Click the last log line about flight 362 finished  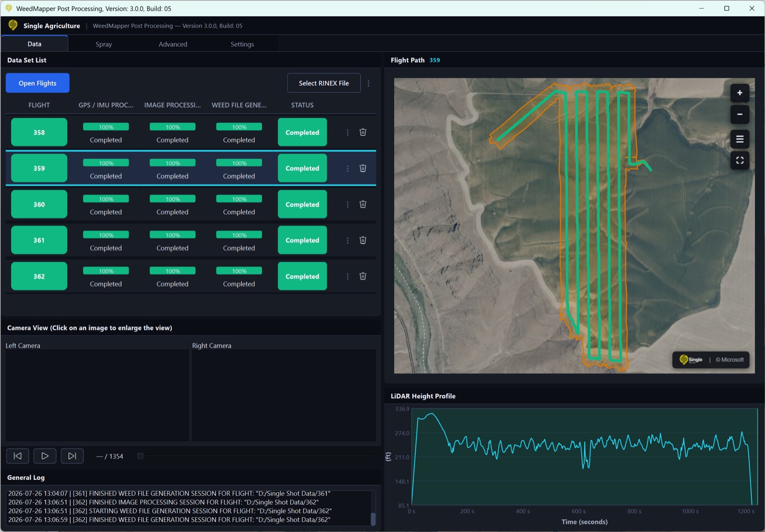point(169,520)
